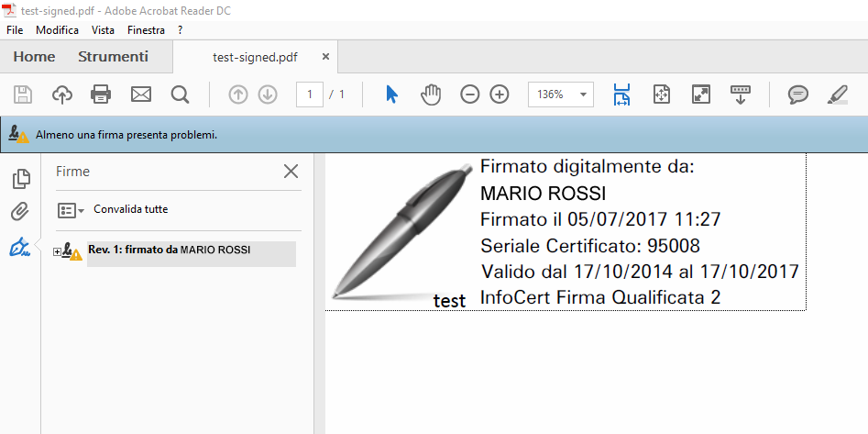Toggle the Signatures panel pen icon
868x434 pixels.
pos(20,247)
